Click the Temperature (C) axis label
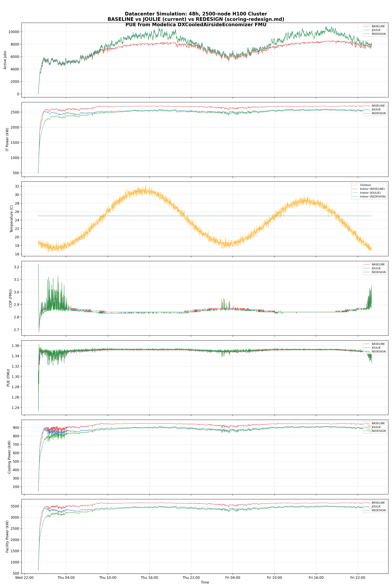392x588 pixels. 11,219
